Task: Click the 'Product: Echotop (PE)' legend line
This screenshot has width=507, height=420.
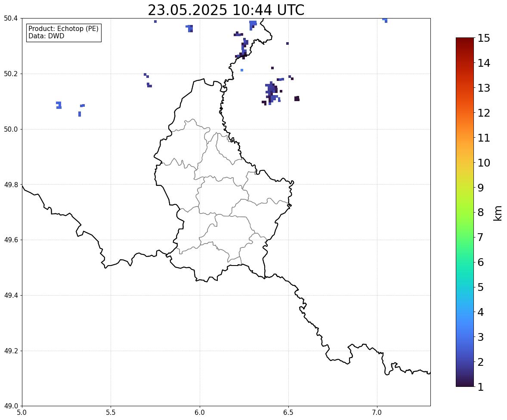Action: pos(63,28)
